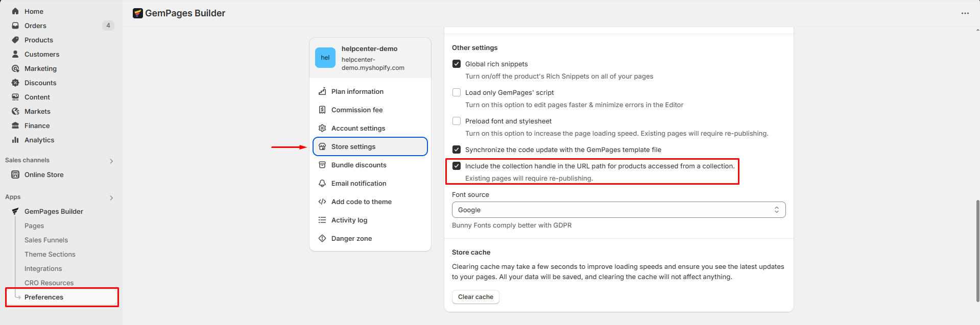Expand the Apps section chevron
This screenshot has height=325, width=980.
[x=111, y=198]
